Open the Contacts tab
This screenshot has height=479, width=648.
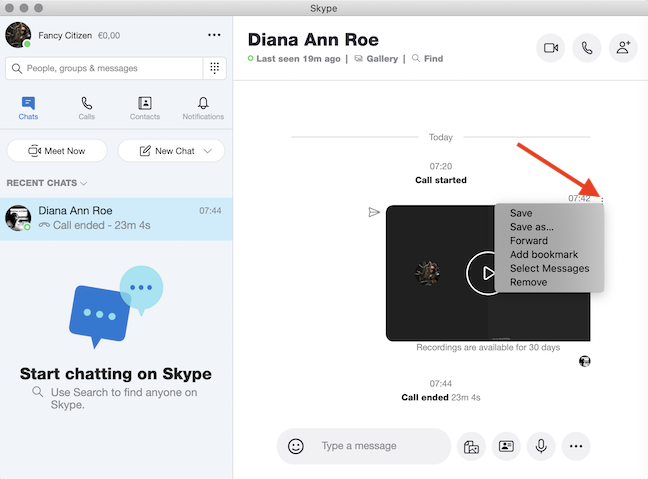point(145,108)
